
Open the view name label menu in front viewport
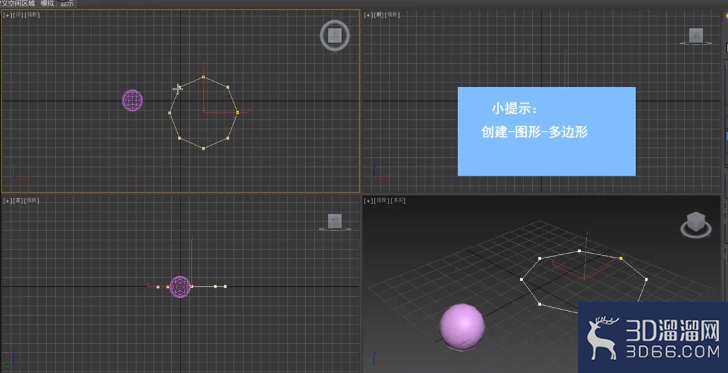[x=379, y=15]
